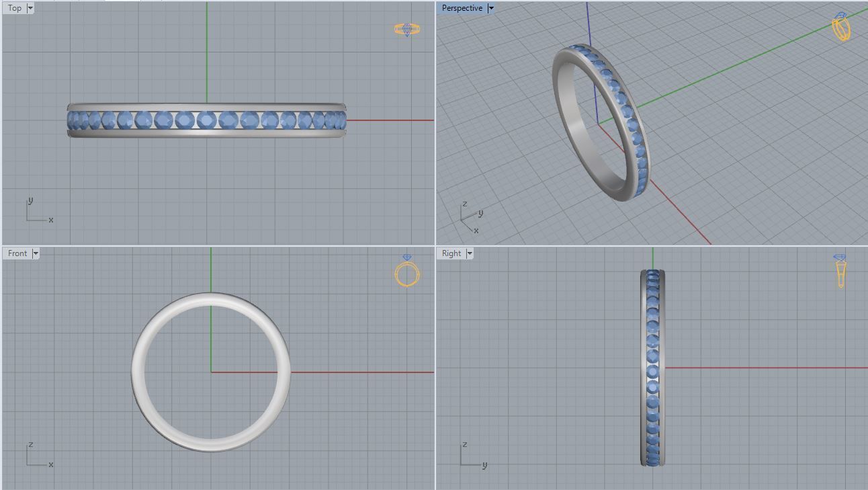Select the ring band in Front viewport

(x=138, y=372)
